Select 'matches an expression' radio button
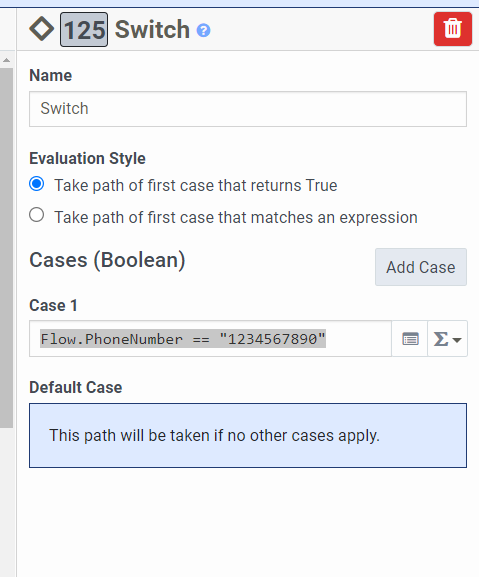 37,215
